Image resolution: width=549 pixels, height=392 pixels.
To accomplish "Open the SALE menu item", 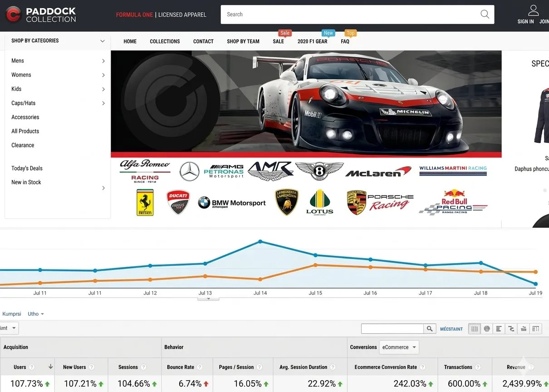I will 278,41.
